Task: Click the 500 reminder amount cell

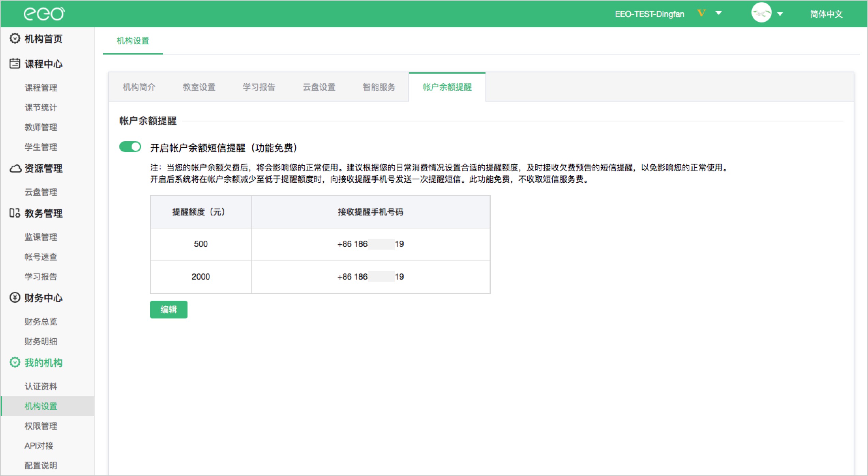Action: coord(201,244)
